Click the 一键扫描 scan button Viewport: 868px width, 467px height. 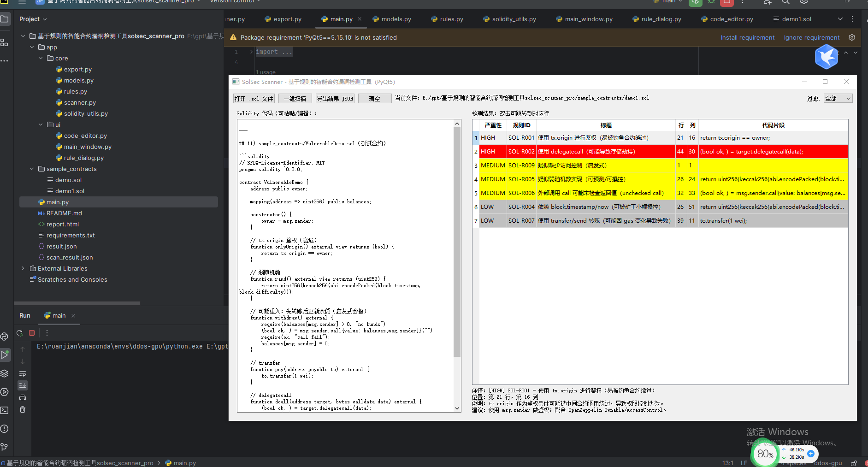point(295,99)
